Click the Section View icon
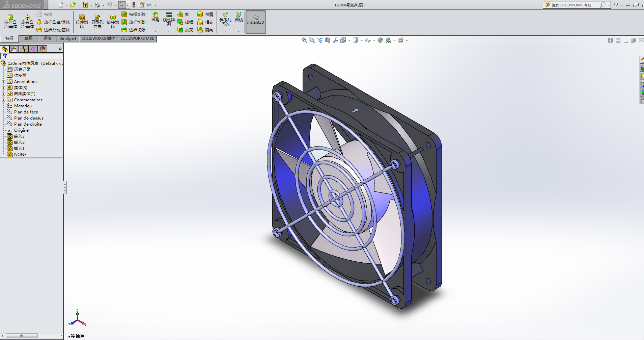Viewport: 644px width, 340px height. [x=328, y=41]
